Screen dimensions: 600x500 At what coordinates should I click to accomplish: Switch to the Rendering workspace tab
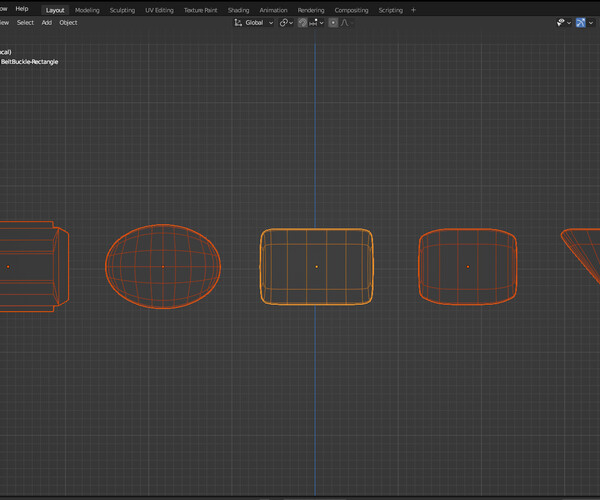click(x=311, y=10)
